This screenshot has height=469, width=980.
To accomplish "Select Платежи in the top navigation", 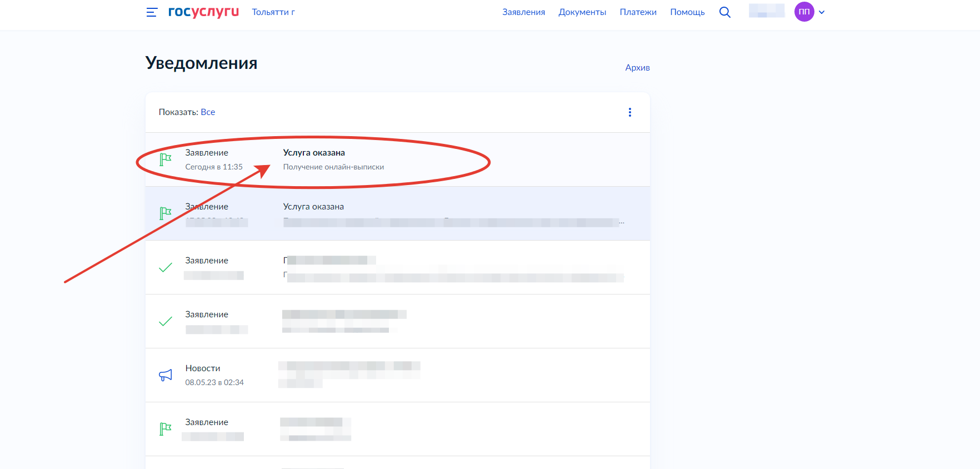I will pos(638,12).
